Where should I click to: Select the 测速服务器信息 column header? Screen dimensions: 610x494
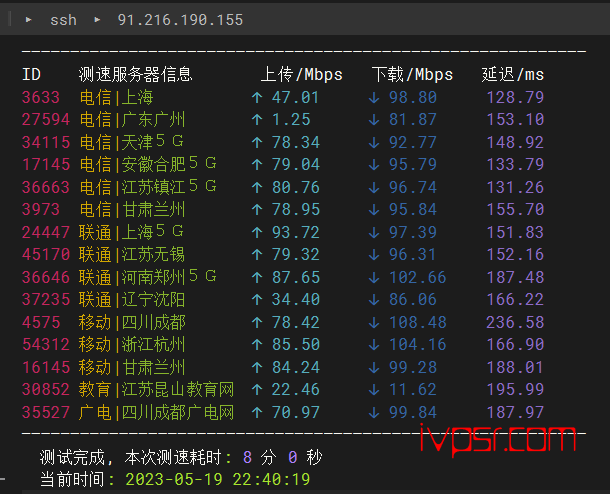(135, 74)
